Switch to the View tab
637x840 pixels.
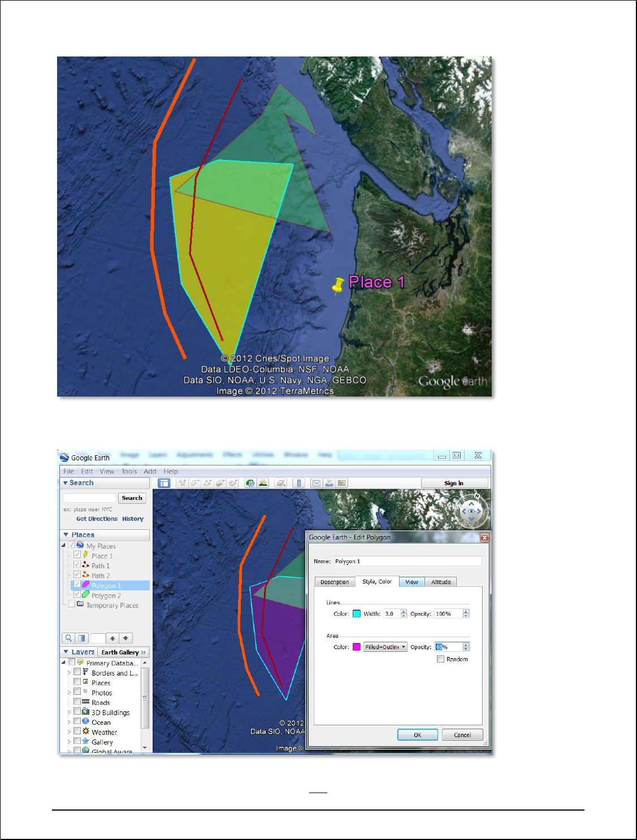pyautogui.click(x=411, y=582)
